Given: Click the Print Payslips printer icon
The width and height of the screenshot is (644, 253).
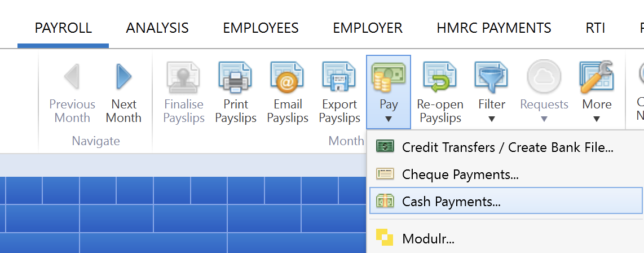Looking at the screenshot, I should 235,77.
